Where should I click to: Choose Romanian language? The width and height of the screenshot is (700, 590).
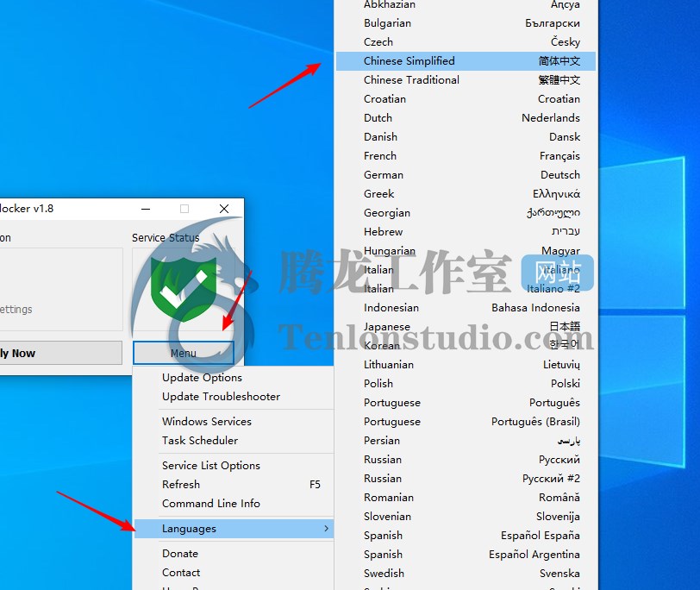coord(466,498)
